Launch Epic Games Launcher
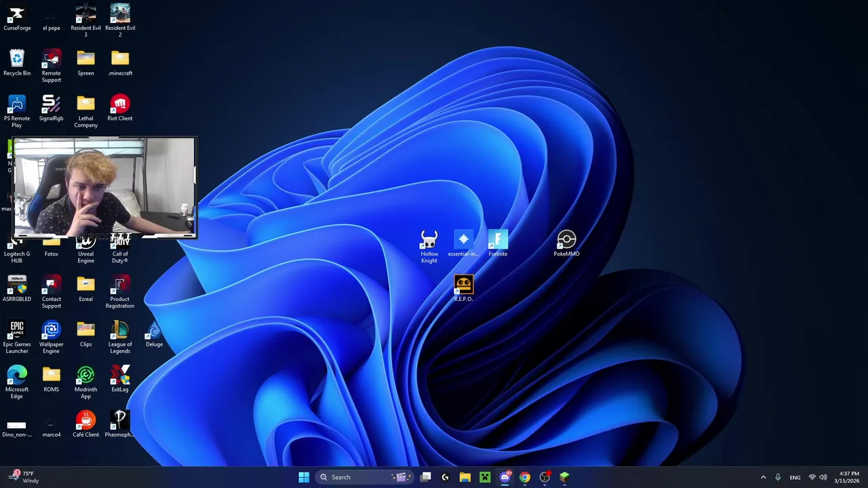 pos(17,338)
